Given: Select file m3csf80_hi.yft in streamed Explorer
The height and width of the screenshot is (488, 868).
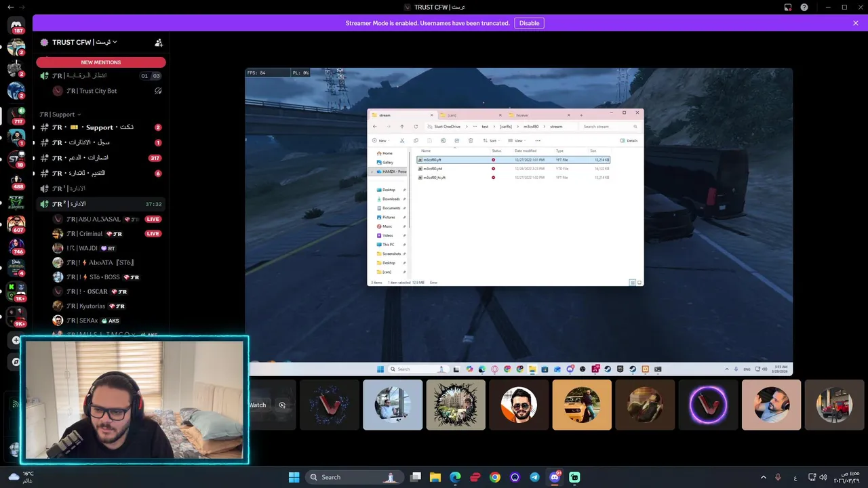Looking at the screenshot, I should [513, 178].
